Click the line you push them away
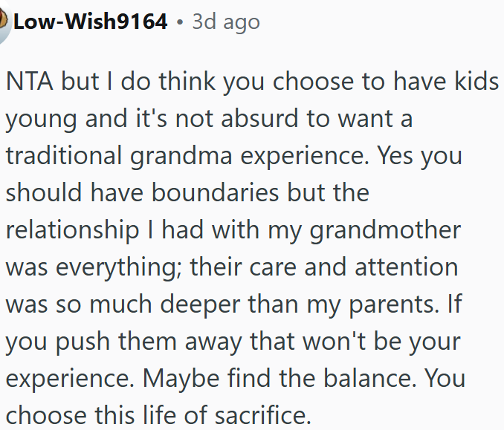 233,342
